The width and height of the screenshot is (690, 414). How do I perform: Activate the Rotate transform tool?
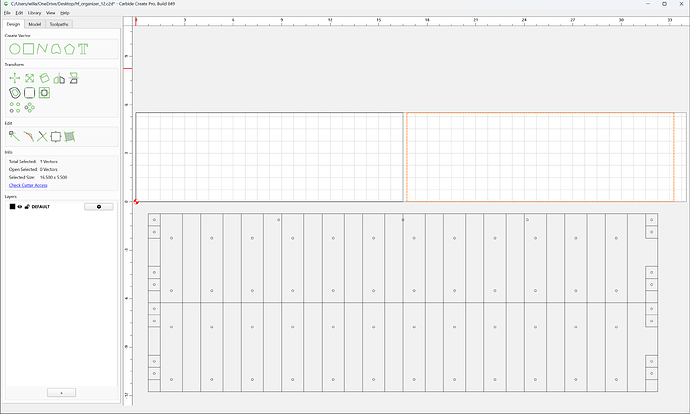coord(44,78)
